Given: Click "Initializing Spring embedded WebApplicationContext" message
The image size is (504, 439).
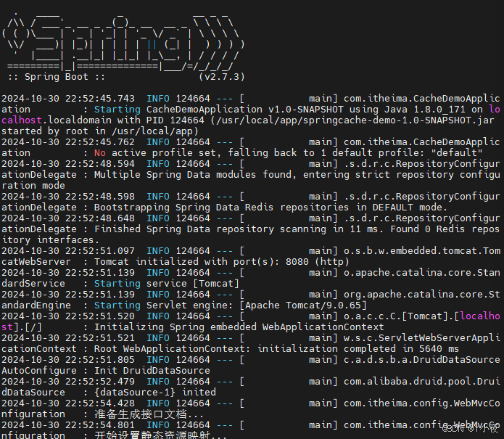Looking at the screenshot, I should [x=239, y=327].
